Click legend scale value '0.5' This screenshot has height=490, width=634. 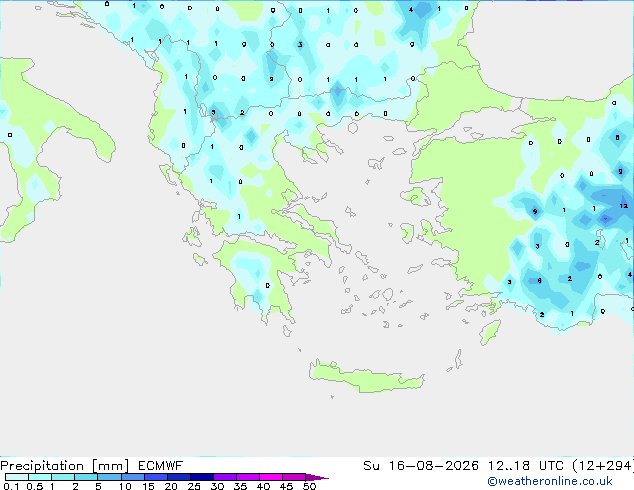35,486
